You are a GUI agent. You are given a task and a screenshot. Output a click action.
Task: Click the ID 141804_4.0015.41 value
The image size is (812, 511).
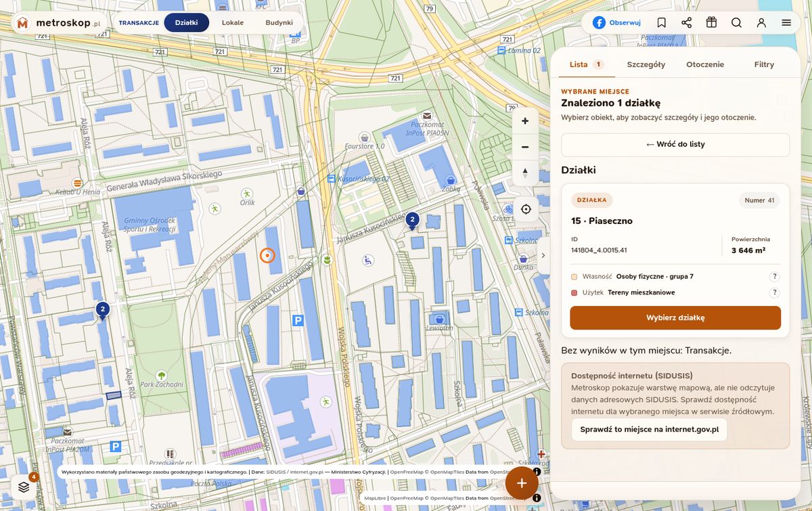coord(599,250)
